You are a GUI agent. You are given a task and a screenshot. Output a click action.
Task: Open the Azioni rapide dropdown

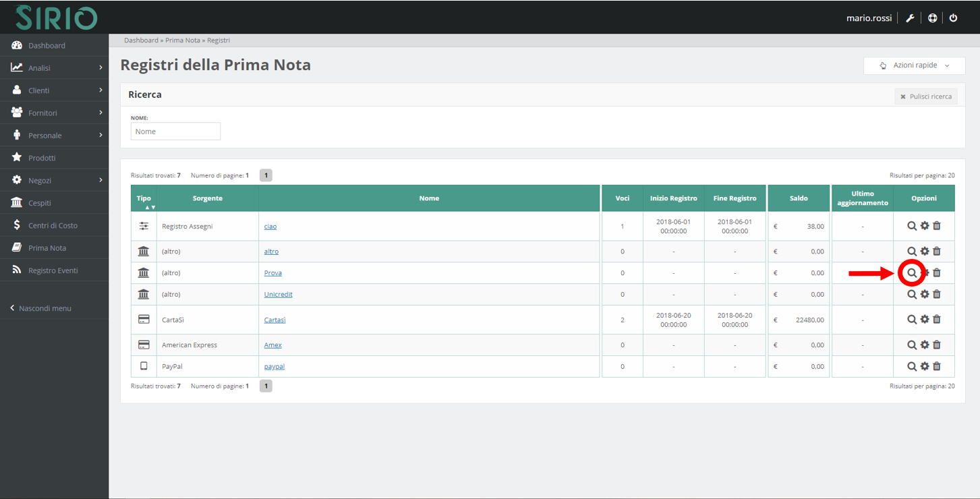click(x=914, y=65)
